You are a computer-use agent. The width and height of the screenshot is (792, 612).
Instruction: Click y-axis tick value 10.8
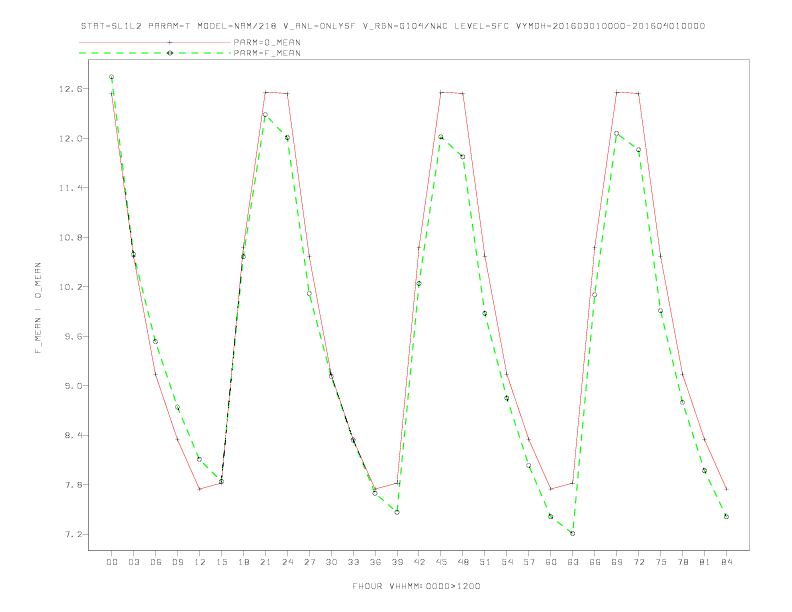click(x=70, y=237)
